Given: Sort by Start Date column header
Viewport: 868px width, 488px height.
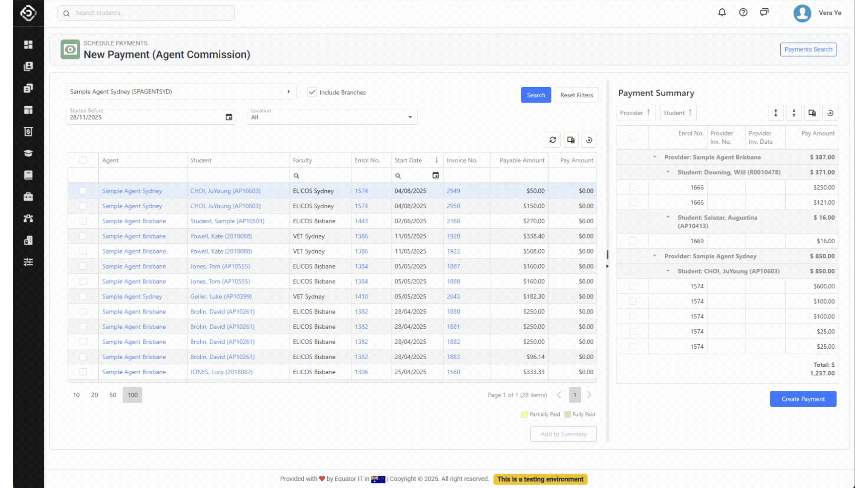Looking at the screenshot, I should coord(408,160).
